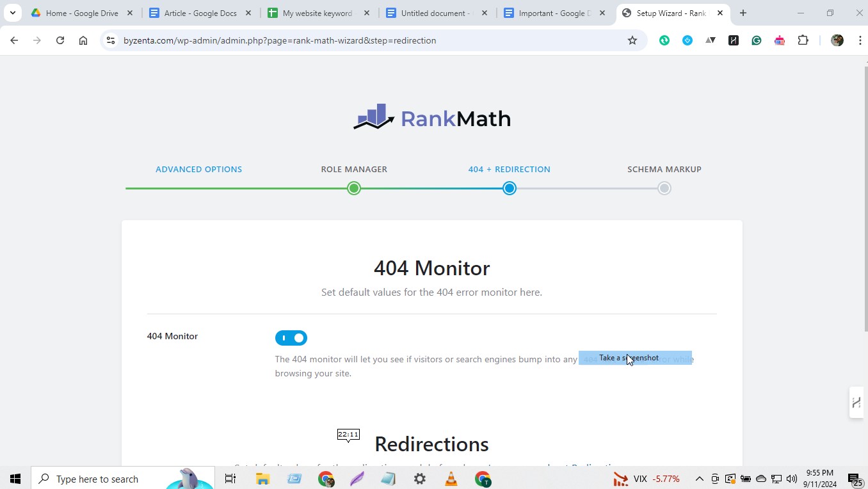Launch VLC media player from taskbar

tap(451, 479)
